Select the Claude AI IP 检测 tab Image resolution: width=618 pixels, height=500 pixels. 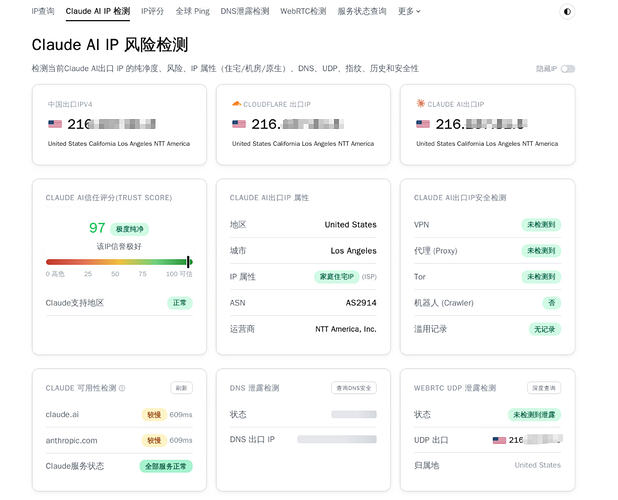pos(98,11)
